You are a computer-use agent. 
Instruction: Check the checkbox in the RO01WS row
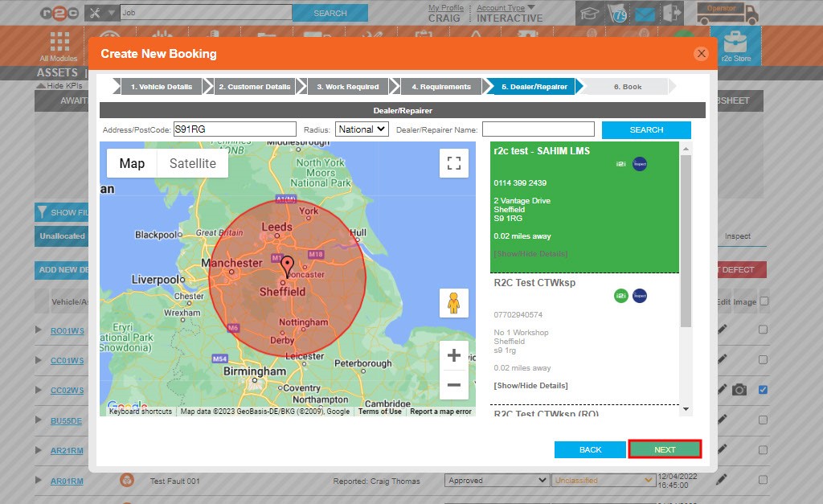click(763, 329)
